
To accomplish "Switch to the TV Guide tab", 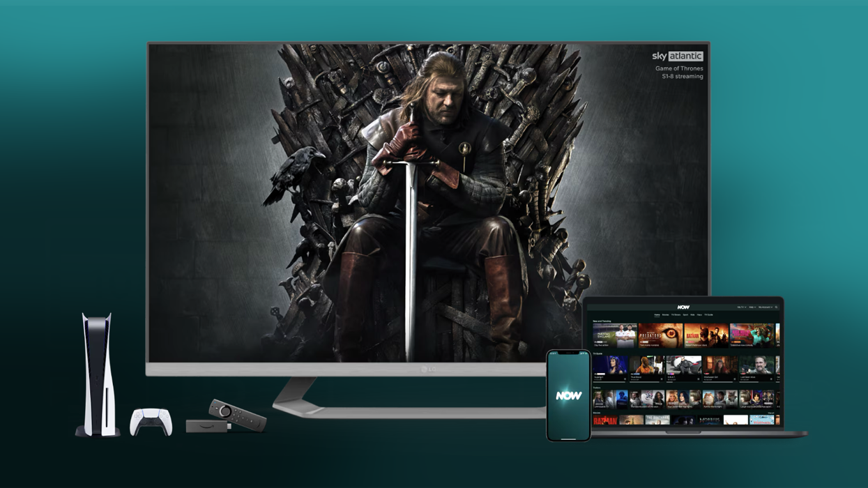I will coord(708,315).
